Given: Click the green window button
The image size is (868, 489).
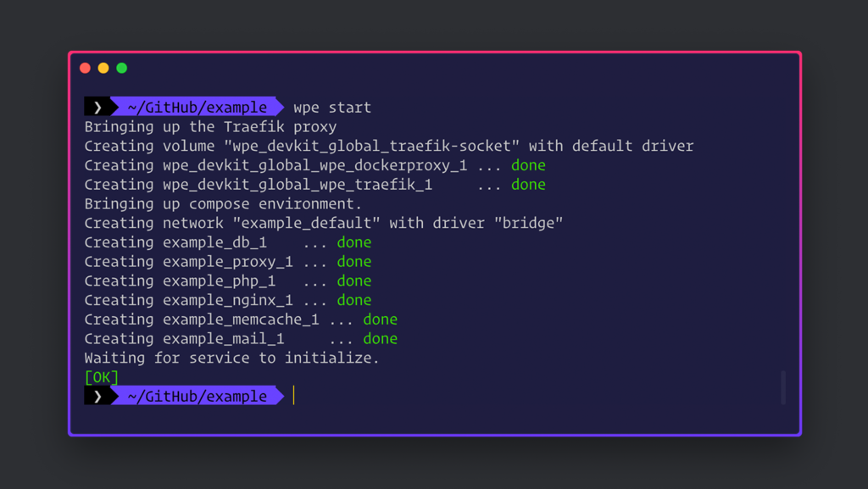Looking at the screenshot, I should coord(122,68).
